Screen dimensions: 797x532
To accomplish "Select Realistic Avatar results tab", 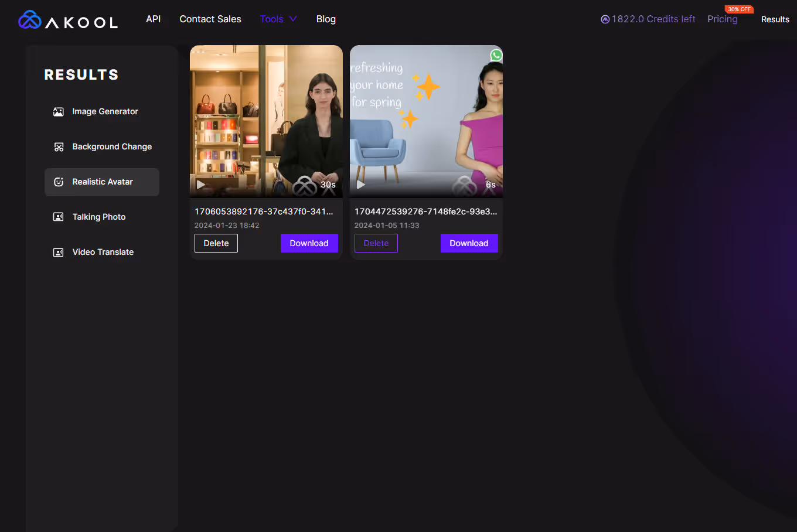I will [x=102, y=182].
